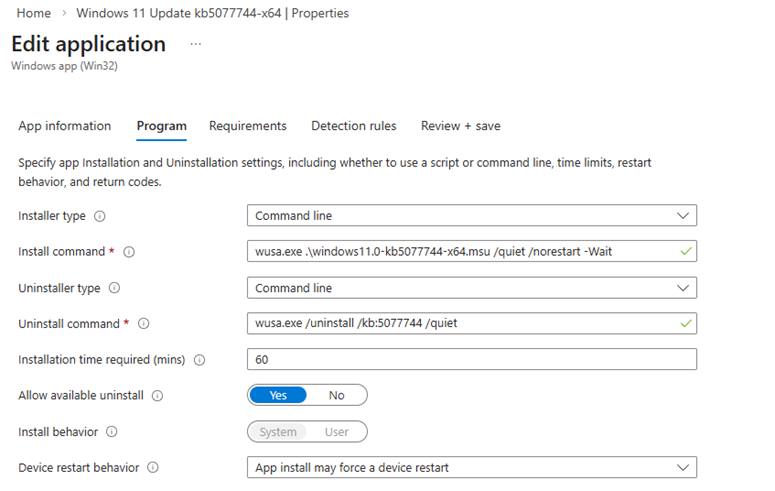Select User for Install behavior
Screen dimensions: 775x491
pos(337,432)
